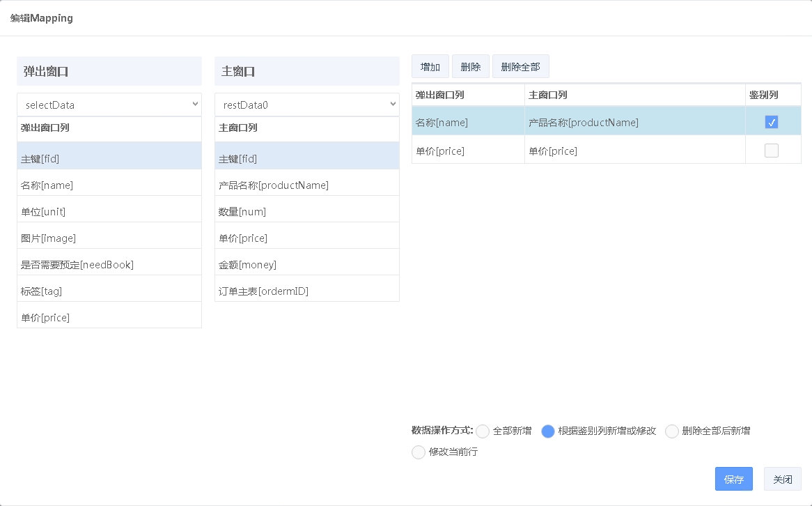Click the 增加 button
Viewport: 812px width, 506px height.
pos(430,67)
